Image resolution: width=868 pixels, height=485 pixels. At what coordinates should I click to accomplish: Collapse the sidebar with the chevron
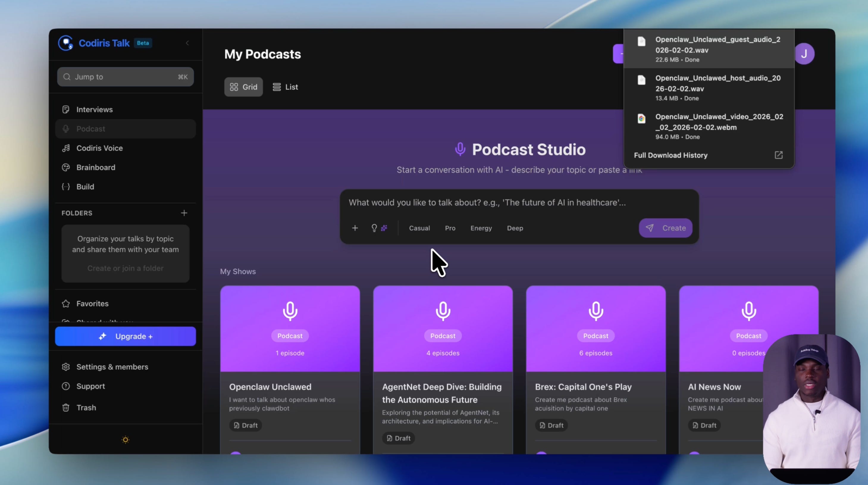pyautogui.click(x=187, y=43)
